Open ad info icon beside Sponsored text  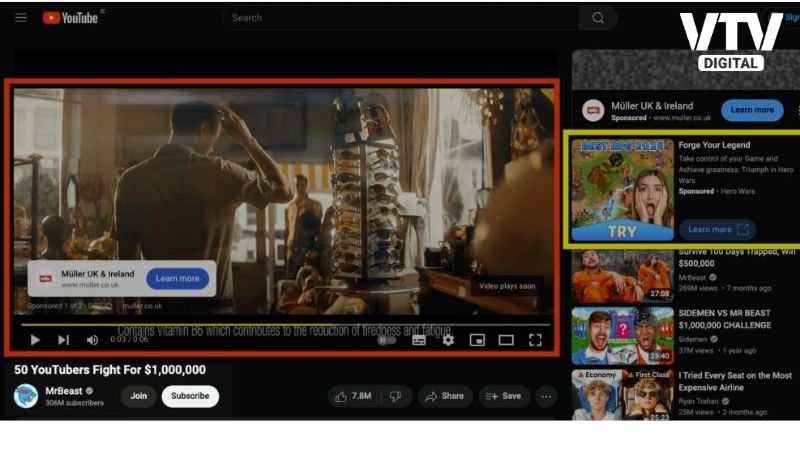pyautogui.click(x=108, y=306)
